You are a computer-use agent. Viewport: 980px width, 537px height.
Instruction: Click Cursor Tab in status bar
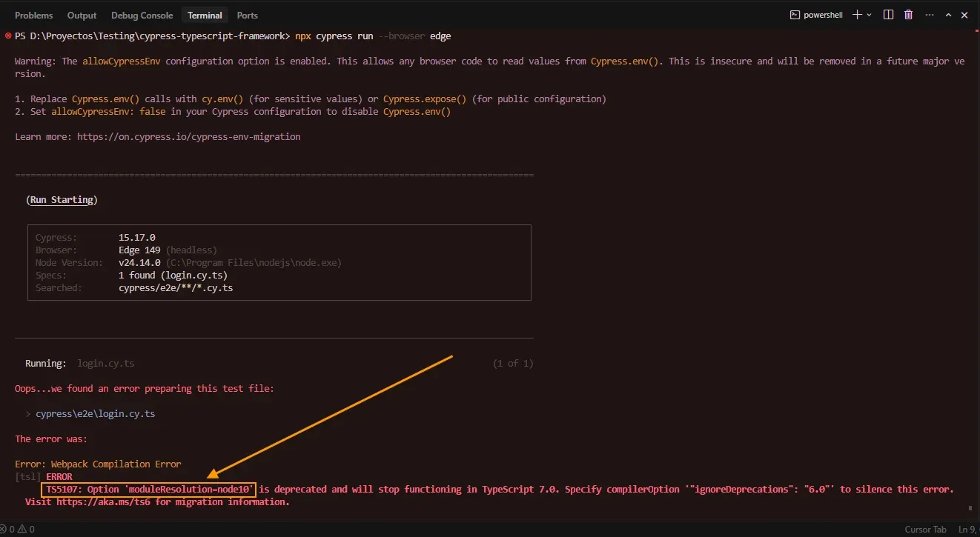[x=925, y=530]
